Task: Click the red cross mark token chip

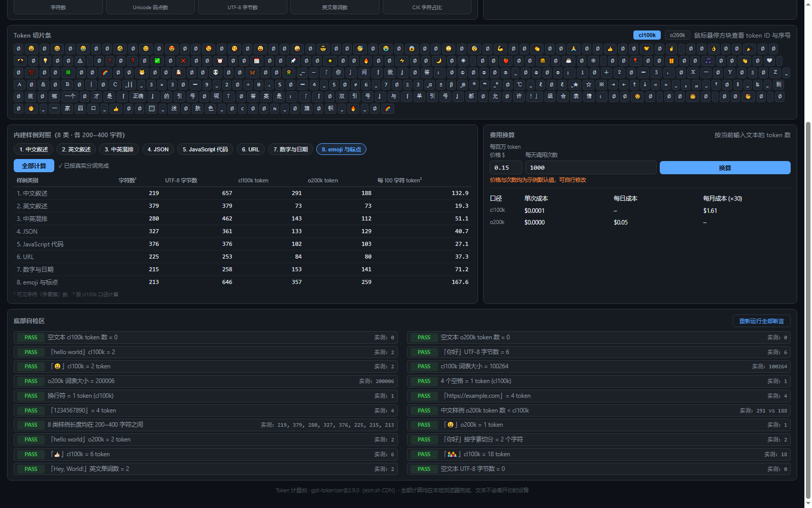Action: coord(183,60)
